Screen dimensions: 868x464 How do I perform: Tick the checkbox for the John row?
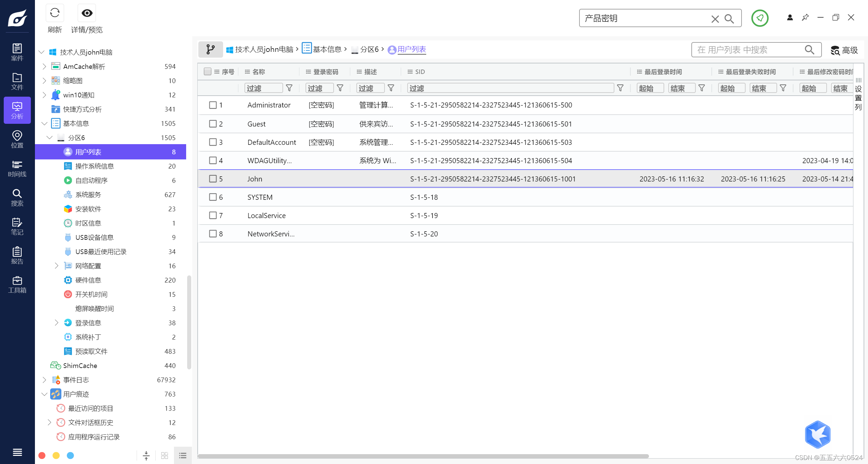click(213, 179)
